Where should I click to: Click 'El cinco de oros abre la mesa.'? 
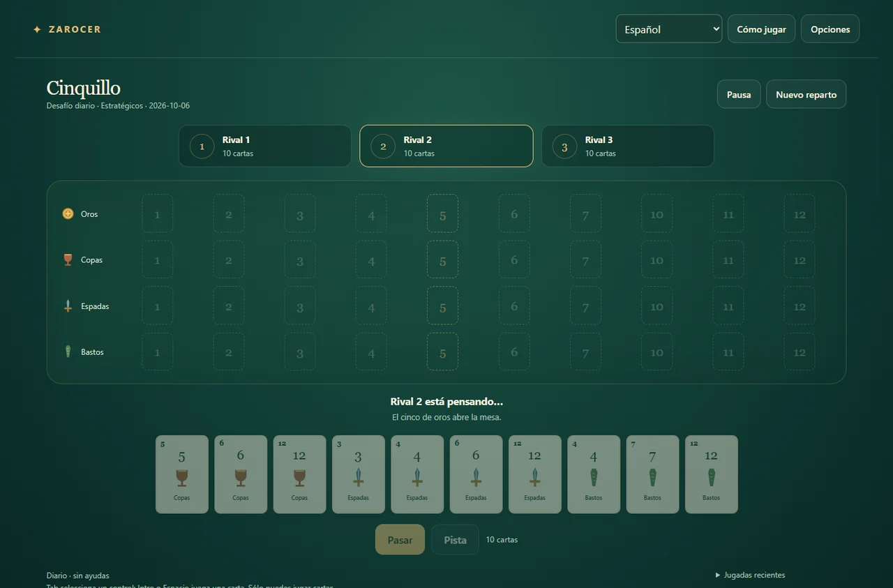point(446,417)
